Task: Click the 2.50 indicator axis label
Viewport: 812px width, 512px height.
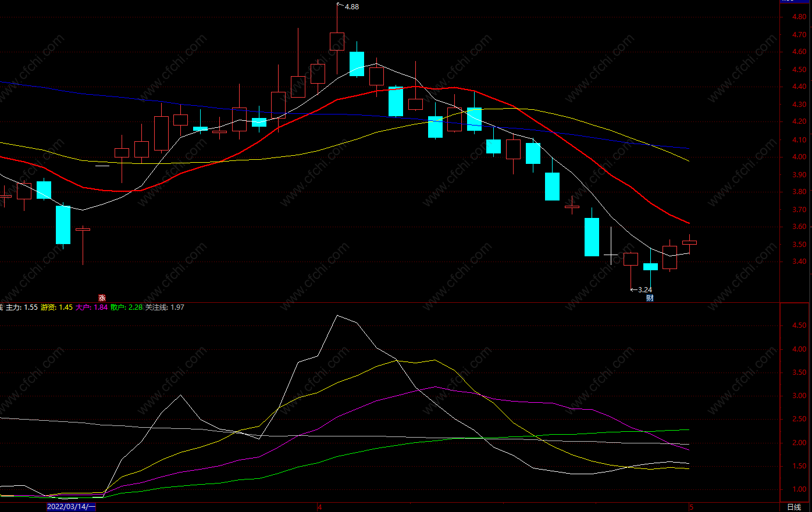Action: coord(799,419)
